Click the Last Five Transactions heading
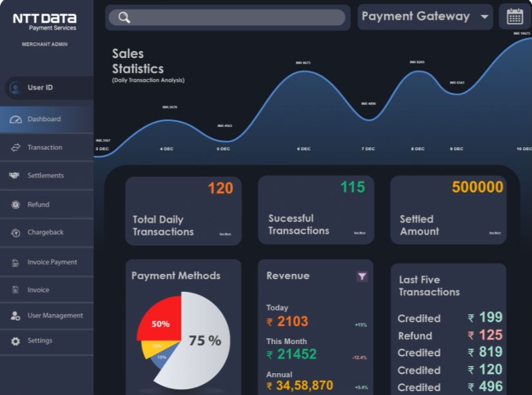This screenshot has height=395, width=532. (429, 286)
